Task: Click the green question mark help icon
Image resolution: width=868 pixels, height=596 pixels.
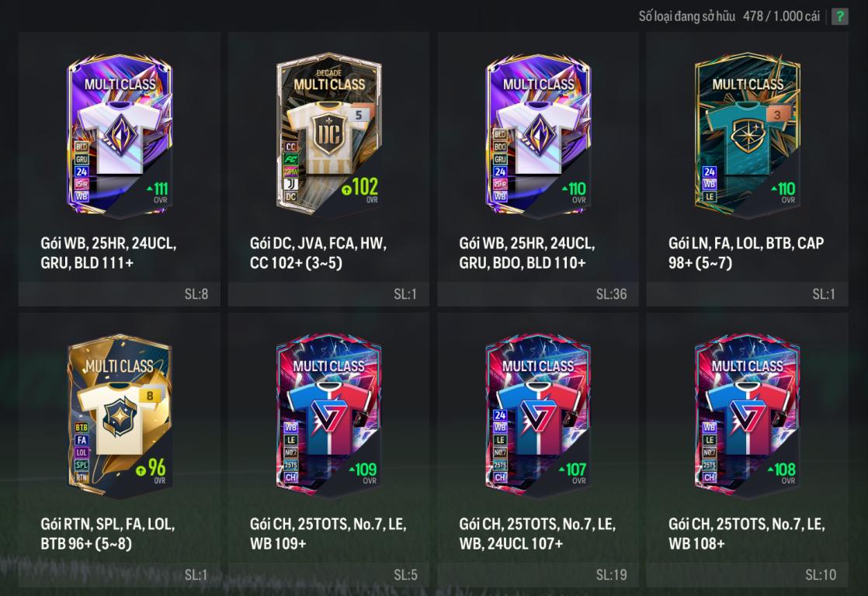Action: click(840, 16)
